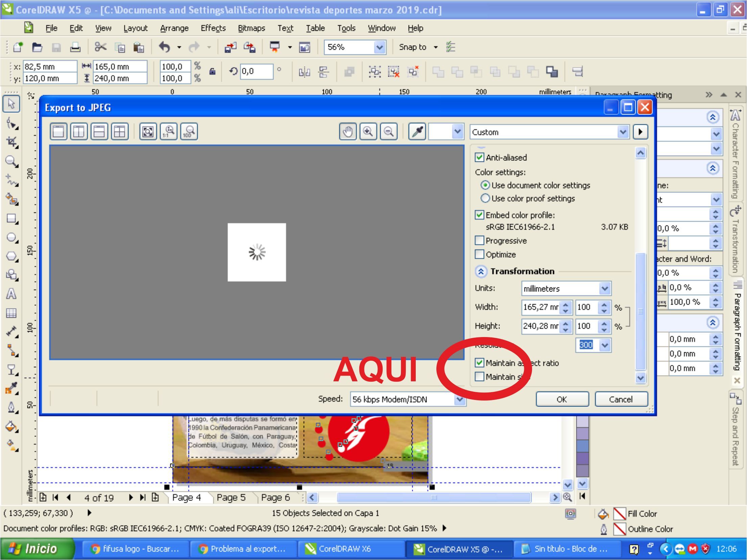747x560 pixels.
Task: Click the Inicio start button
Action: click(x=37, y=549)
